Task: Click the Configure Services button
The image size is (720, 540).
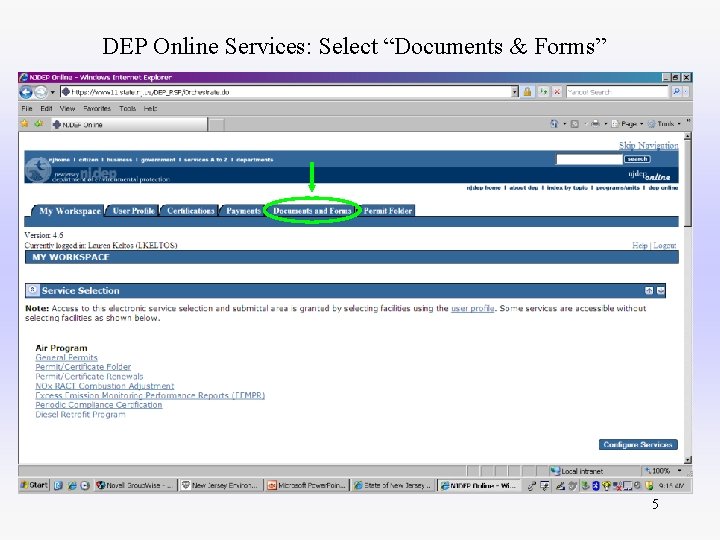Action: pyautogui.click(x=638, y=444)
